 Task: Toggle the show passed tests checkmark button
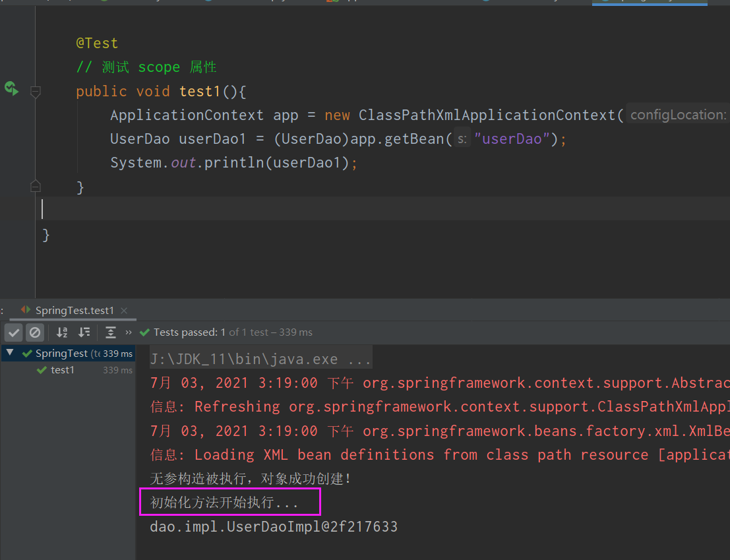(x=13, y=332)
